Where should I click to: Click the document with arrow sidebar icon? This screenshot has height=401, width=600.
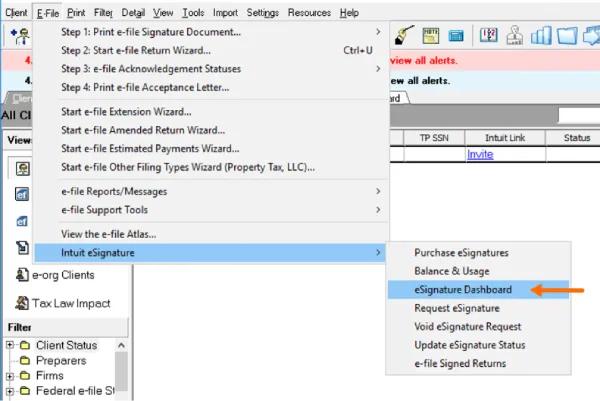[22, 248]
